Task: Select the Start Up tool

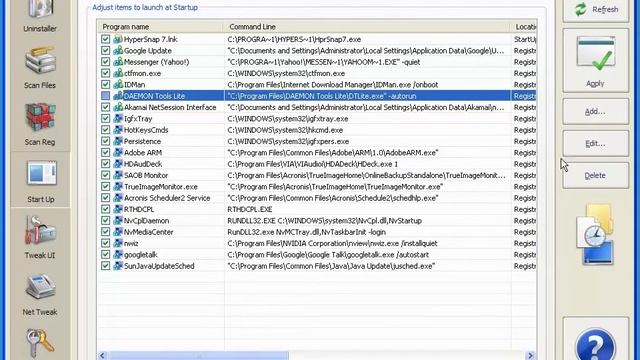Action: tap(40, 181)
